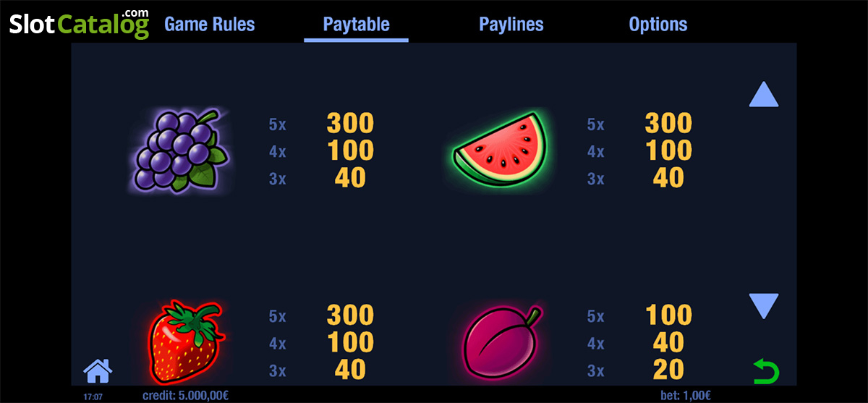Click the plum symbol
868x403 pixels.
pyautogui.click(x=500, y=343)
